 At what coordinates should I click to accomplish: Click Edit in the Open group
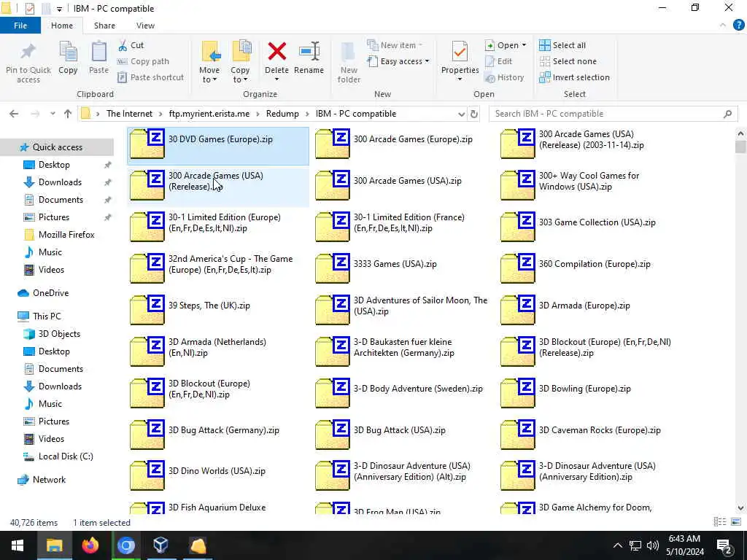[498, 61]
